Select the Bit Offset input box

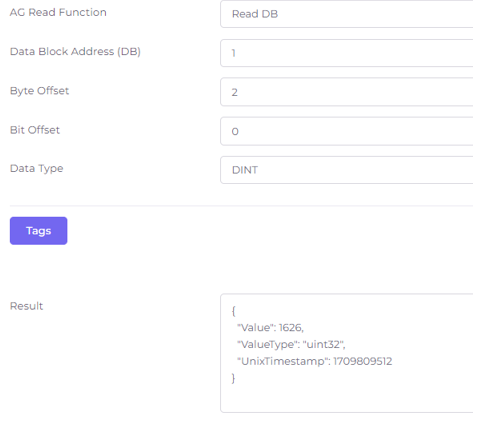point(347,131)
